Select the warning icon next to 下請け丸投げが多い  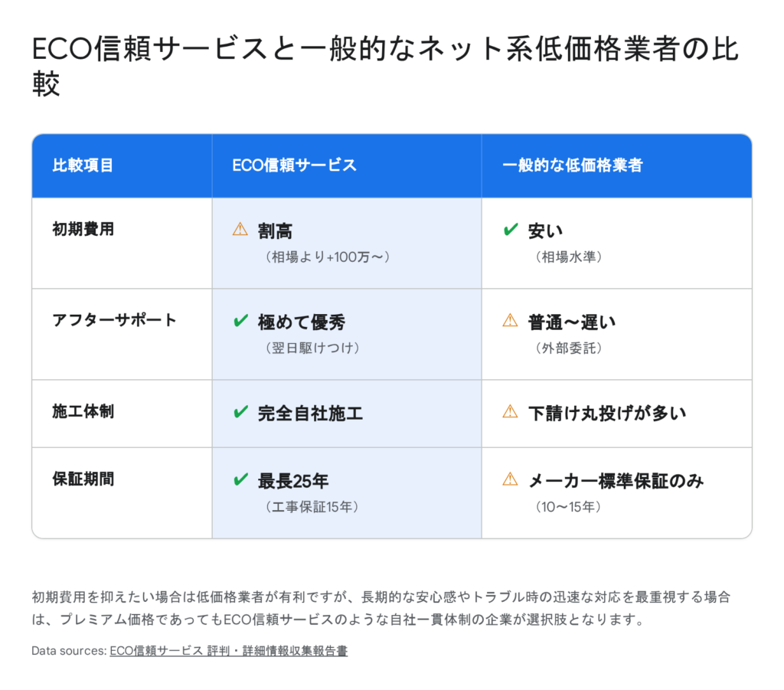510,412
